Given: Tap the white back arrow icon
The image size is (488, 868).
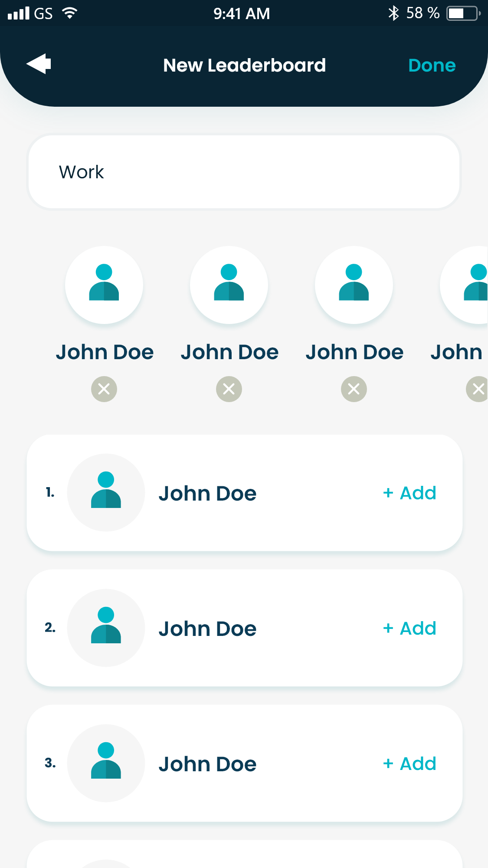Looking at the screenshot, I should 39,64.
